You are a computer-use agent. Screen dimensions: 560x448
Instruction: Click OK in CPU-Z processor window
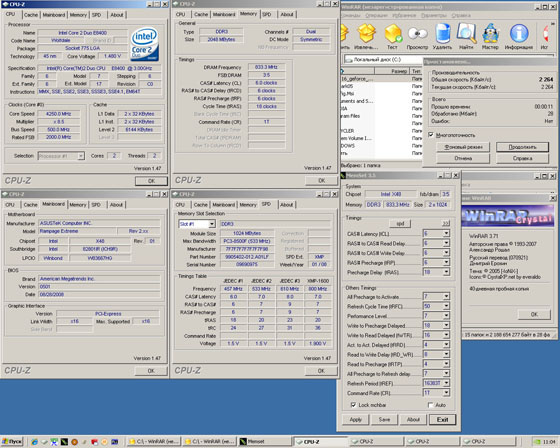click(151, 181)
